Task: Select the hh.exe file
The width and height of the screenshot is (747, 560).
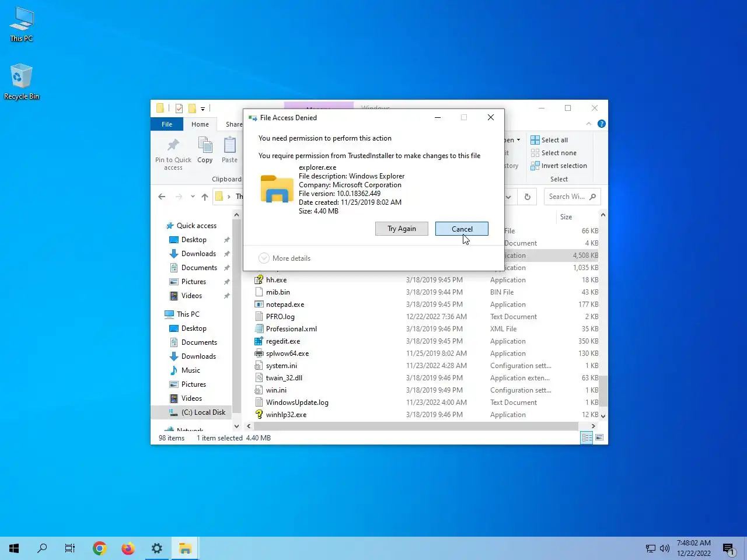Action: [276, 280]
